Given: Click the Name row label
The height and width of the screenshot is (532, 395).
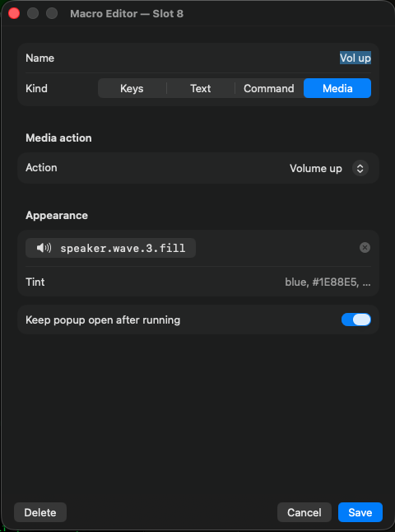Looking at the screenshot, I should [x=40, y=58].
